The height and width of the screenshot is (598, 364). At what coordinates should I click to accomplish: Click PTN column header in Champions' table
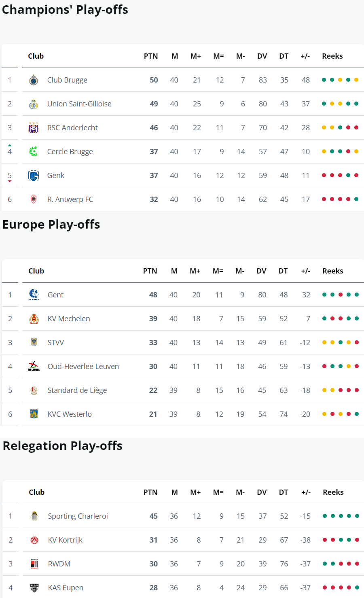(151, 56)
